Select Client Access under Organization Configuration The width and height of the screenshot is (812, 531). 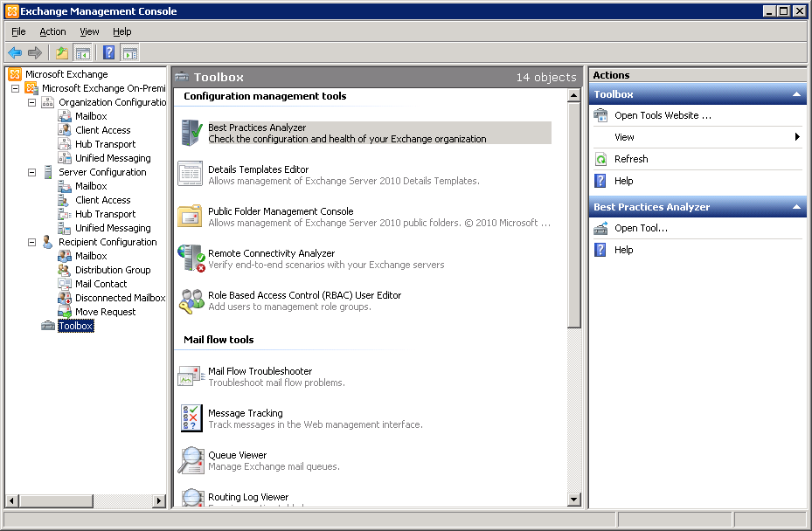[102, 130]
